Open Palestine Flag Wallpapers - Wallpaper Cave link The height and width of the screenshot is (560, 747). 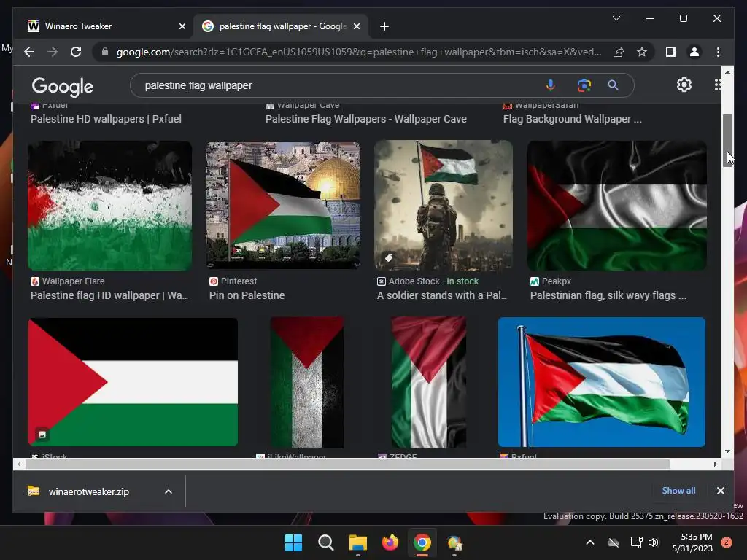coord(366,119)
